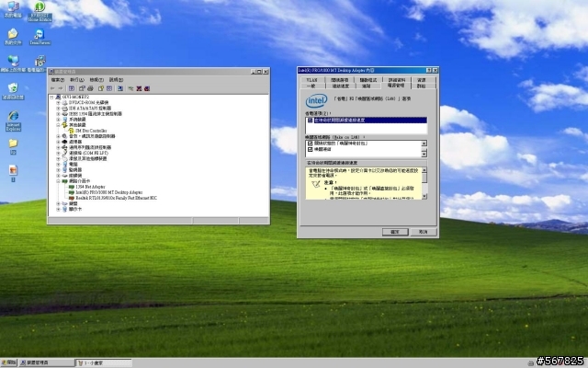Screen dimensions: 588x368
Task: Click the 確定 button in adapter dialog
Action: [395, 232]
